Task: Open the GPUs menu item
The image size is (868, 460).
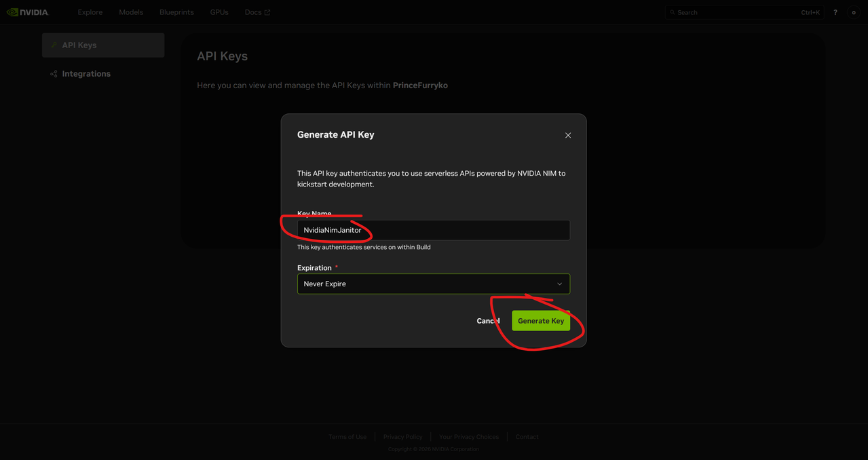Action: point(219,12)
